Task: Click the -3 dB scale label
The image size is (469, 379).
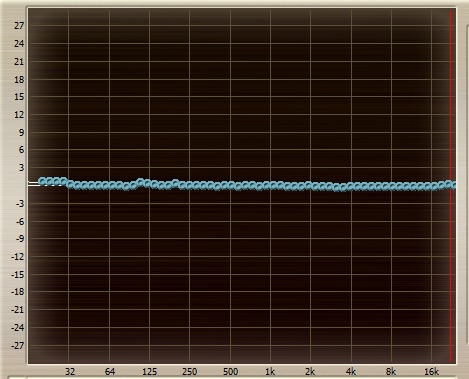Action: [x=20, y=203]
